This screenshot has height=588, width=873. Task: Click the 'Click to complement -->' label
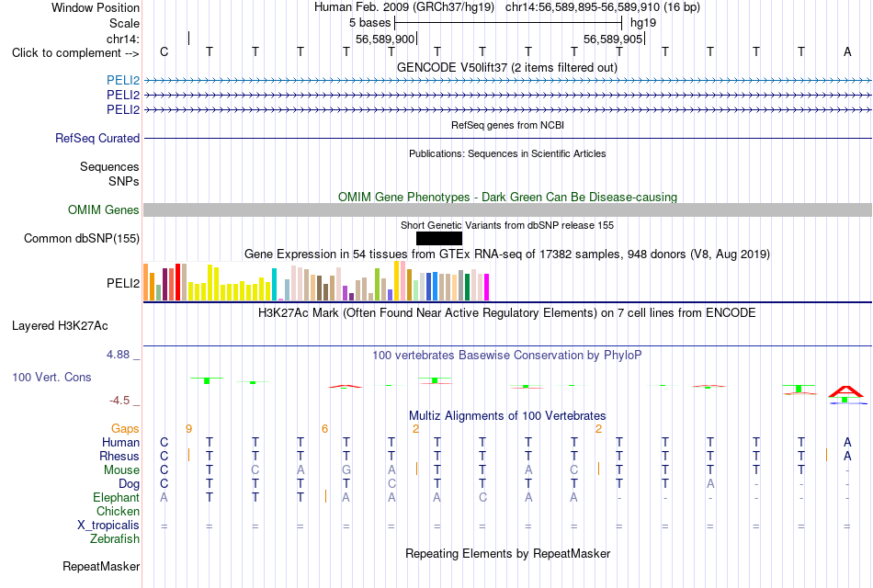75,53
